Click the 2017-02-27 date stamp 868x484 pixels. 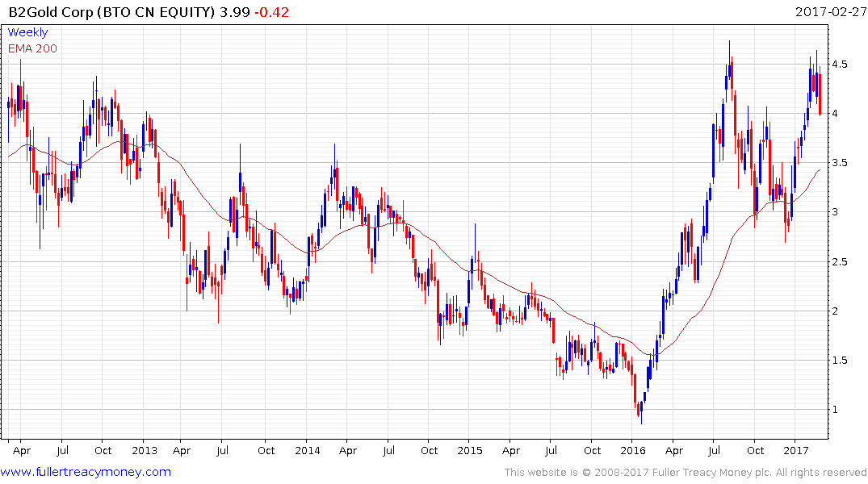point(830,11)
